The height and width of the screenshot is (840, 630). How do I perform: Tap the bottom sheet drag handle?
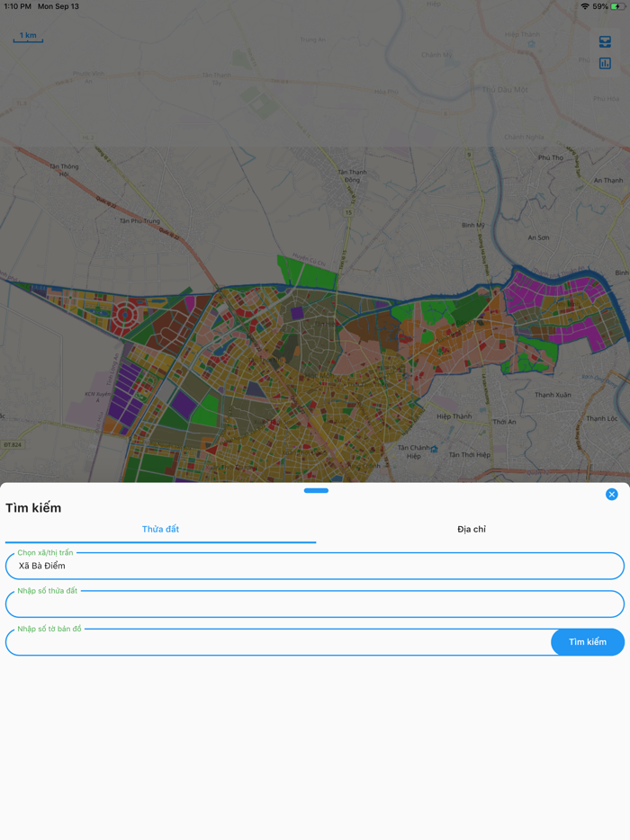316,491
